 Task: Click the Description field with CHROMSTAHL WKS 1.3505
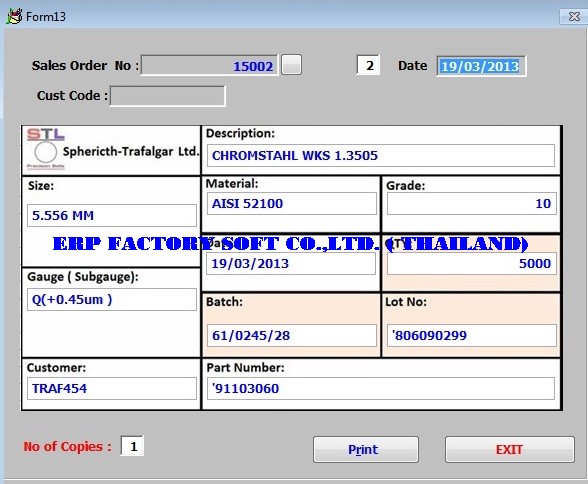click(x=381, y=156)
